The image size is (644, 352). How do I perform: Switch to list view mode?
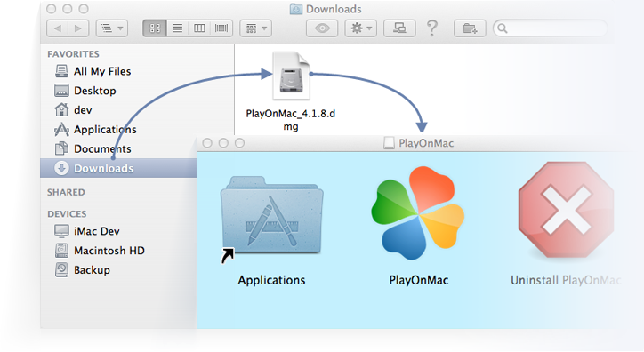click(178, 28)
